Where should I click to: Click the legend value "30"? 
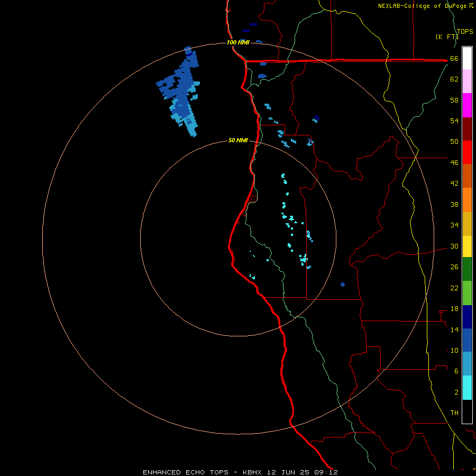coord(454,246)
